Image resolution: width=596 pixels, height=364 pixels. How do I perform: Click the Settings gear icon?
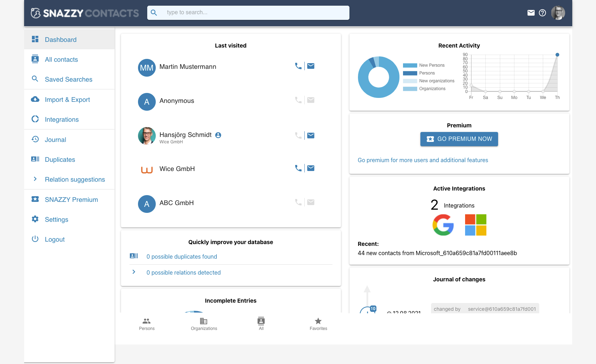[35, 219]
